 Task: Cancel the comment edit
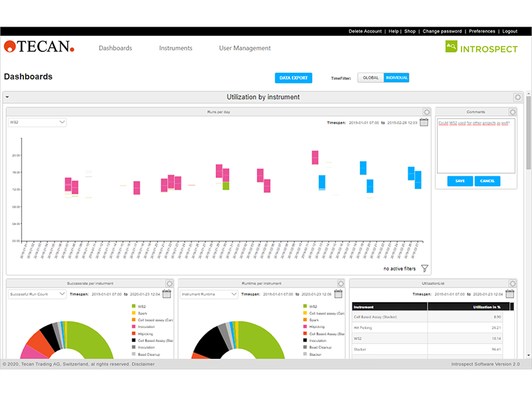(487, 181)
